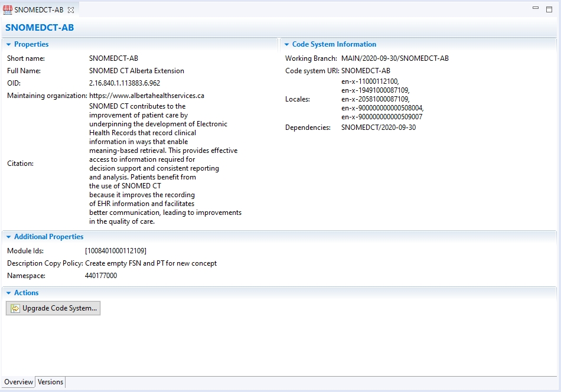561x392 pixels.
Task: Select the OID value 2.16.840.1.113883.6.962
Action: (x=124, y=83)
